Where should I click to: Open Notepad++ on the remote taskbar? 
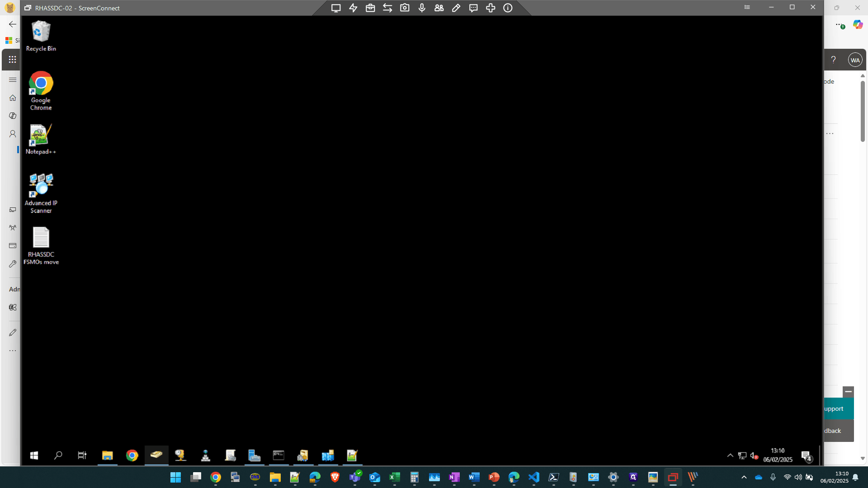352,455
